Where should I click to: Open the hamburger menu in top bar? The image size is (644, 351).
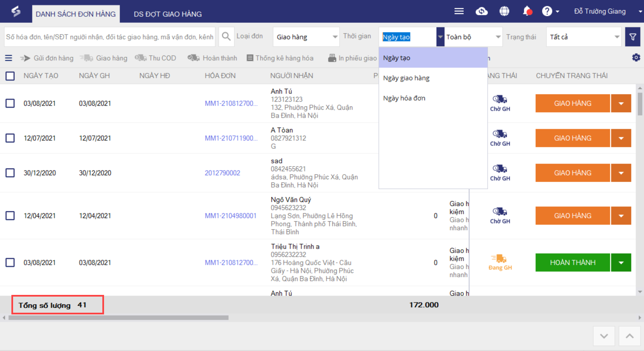459,11
